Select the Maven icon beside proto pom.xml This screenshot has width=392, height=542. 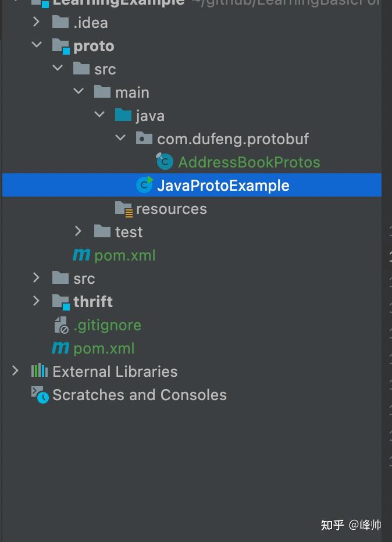pyautogui.click(x=81, y=255)
